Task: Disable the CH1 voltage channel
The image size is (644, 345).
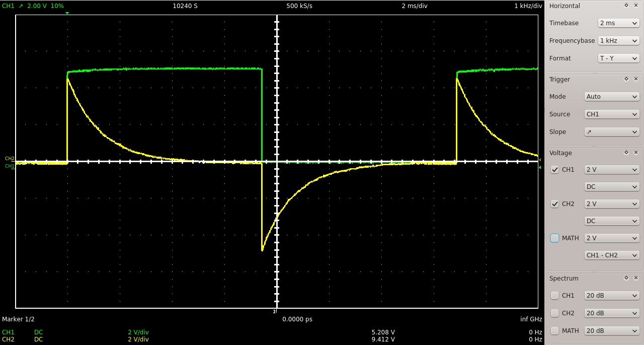Action: (555, 170)
